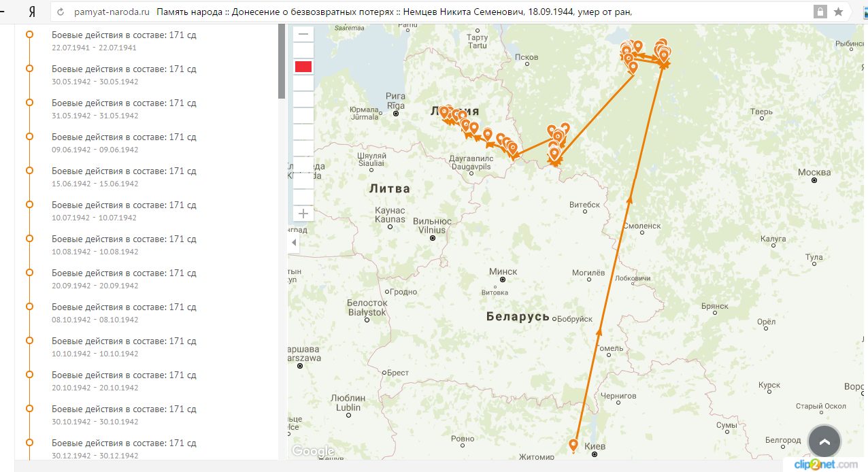Screen dimensions: 868x472
Task: Bookmark the page with star icon
Action: point(838,12)
